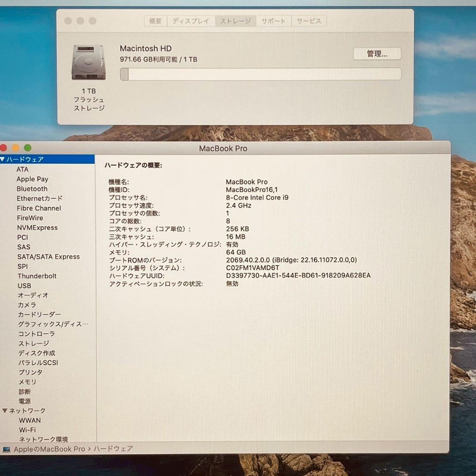Collapse the ネットワーク section triangle
The height and width of the screenshot is (476, 476).
(5, 411)
